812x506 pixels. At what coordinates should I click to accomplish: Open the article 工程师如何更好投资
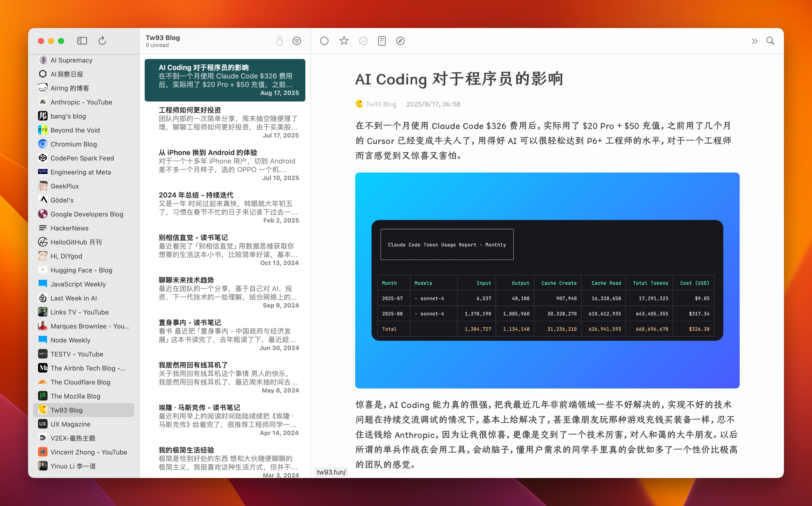pyautogui.click(x=225, y=122)
